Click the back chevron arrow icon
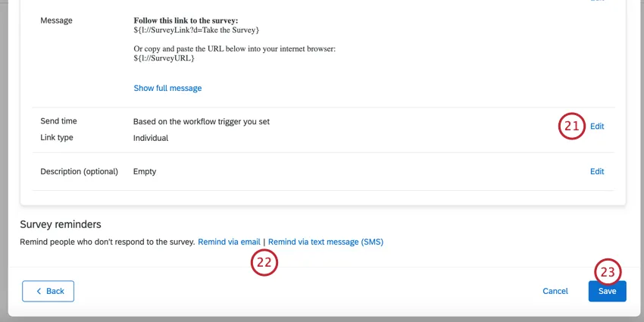This screenshot has width=644, height=322. point(39,291)
